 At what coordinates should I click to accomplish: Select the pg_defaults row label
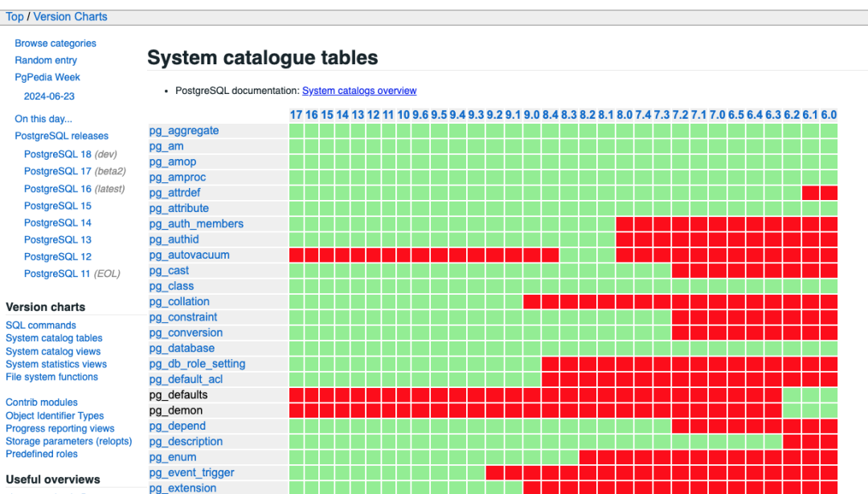[x=178, y=395]
